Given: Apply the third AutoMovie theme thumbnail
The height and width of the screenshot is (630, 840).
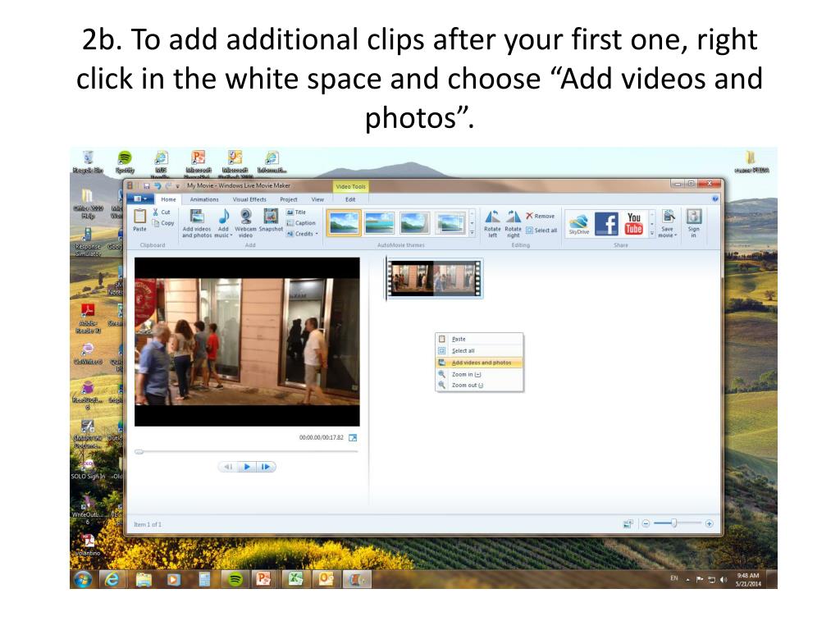Looking at the screenshot, I should click(414, 223).
